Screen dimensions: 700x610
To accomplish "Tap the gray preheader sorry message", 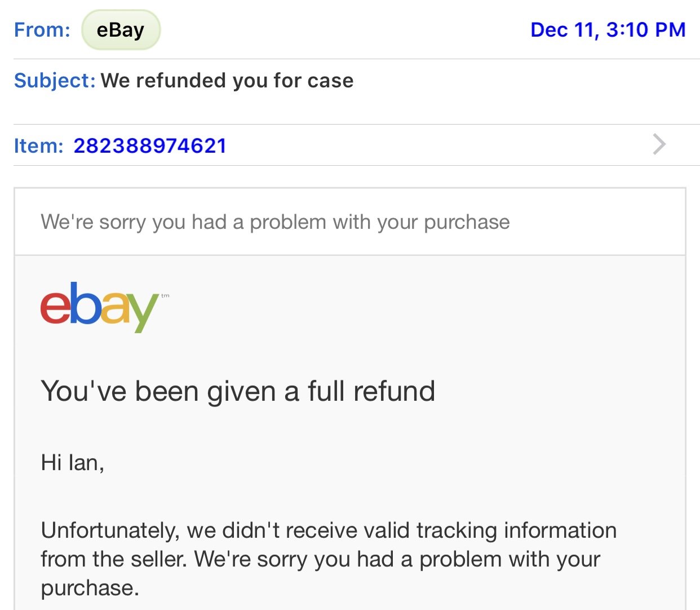I will (x=275, y=222).
